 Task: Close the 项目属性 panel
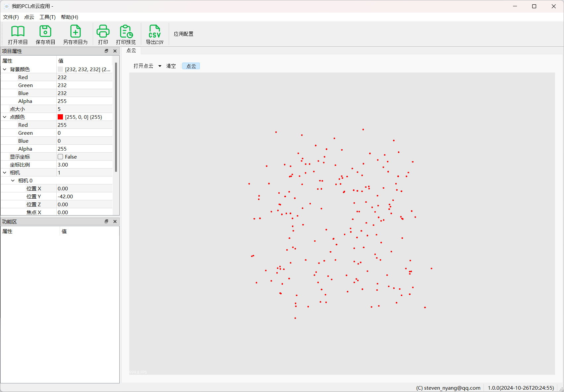tap(115, 51)
